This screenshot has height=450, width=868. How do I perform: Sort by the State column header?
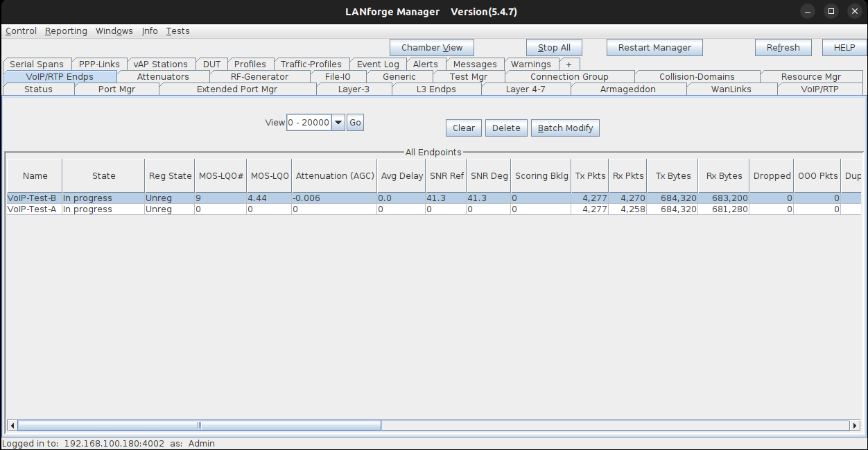[x=104, y=176]
